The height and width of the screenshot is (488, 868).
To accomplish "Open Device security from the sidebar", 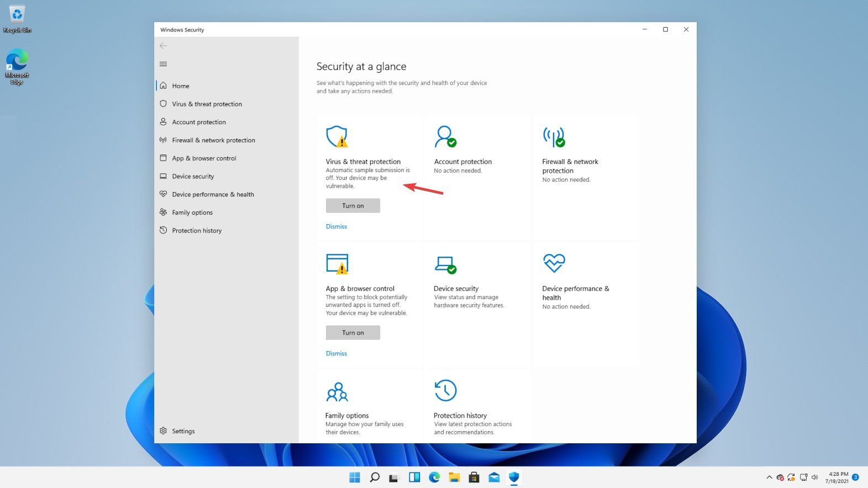I will [227, 176].
